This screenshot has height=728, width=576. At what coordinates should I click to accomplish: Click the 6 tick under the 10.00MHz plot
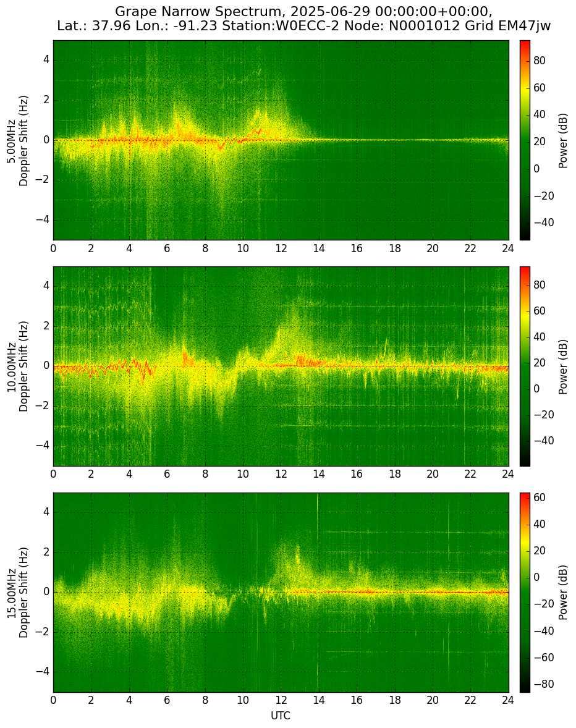tap(167, 474)
